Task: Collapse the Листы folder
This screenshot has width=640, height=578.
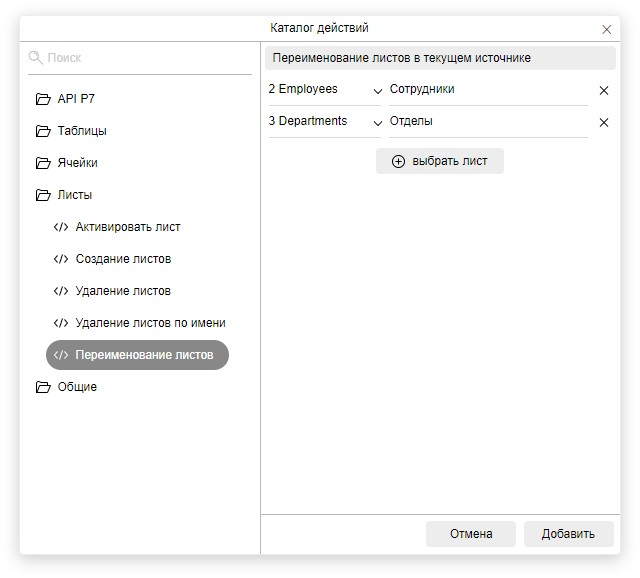Action: [x=43, y=195]
